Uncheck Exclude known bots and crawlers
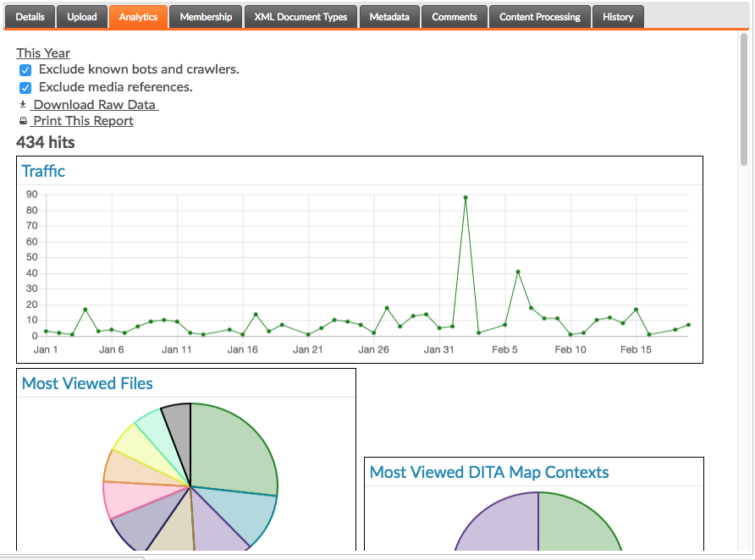The width and height of the screenshot is (755, 560). pyautogui.click(x=25, y=70)
